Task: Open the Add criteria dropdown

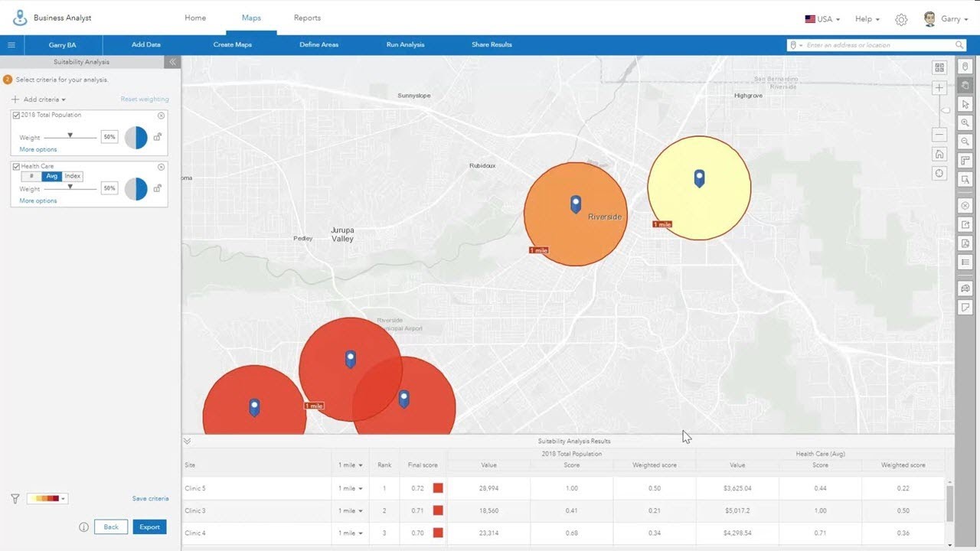Action: coord(39,99)
